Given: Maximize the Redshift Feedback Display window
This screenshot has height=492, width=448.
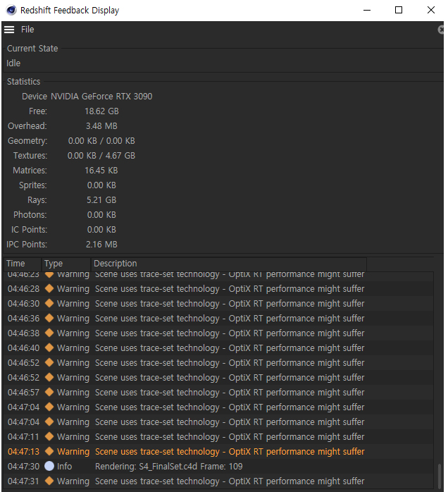Looking at the screenshot, I should 399,10.
